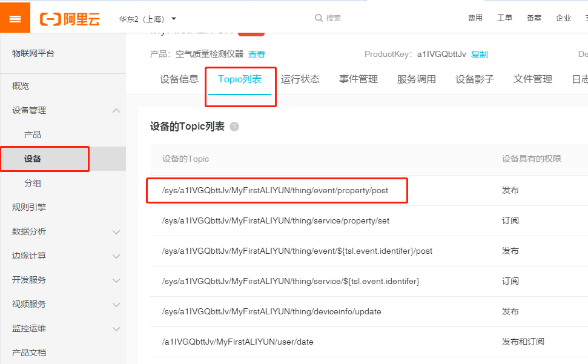Collapse the 设备管理 section

(x=116, y=111)
